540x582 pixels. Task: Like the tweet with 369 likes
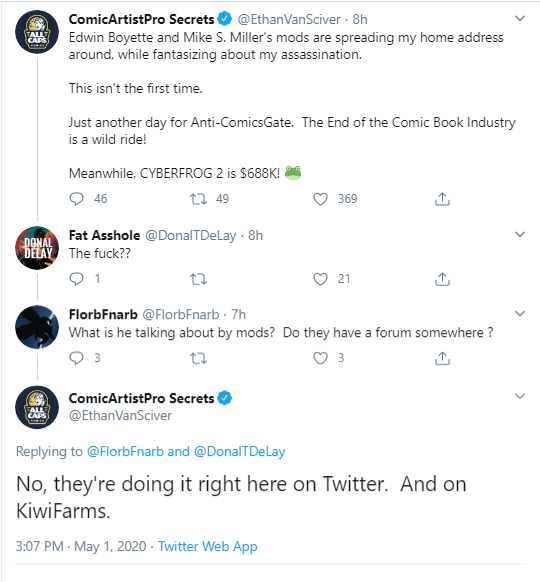(x=320, y=199)
